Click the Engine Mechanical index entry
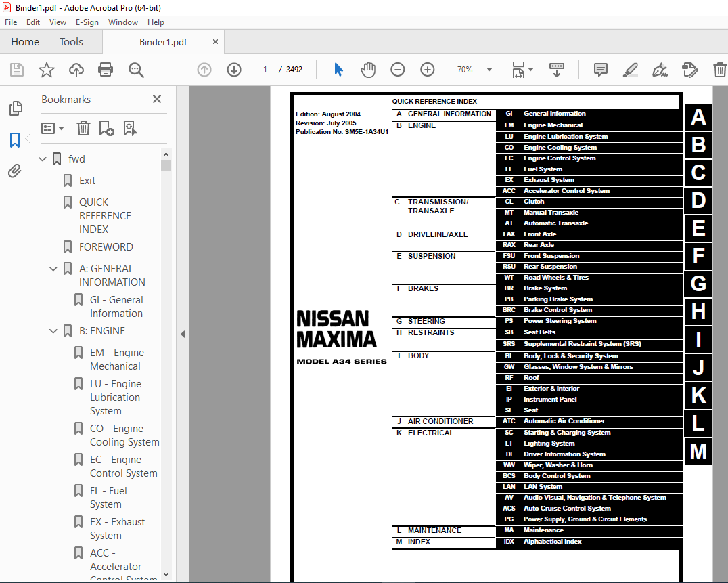The image size is (728, 583). [x=553, y=125]
